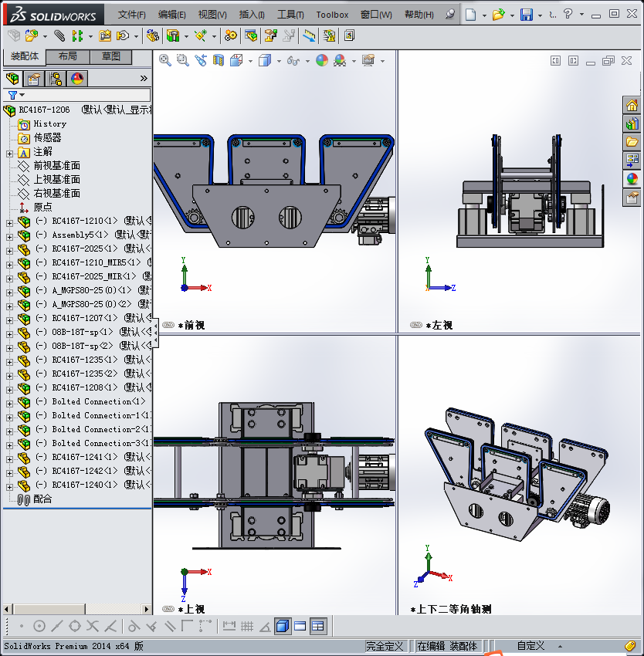Select the Linear Component Pattern tool
This screenshot has width=644, height=656.
coord(77,36)
